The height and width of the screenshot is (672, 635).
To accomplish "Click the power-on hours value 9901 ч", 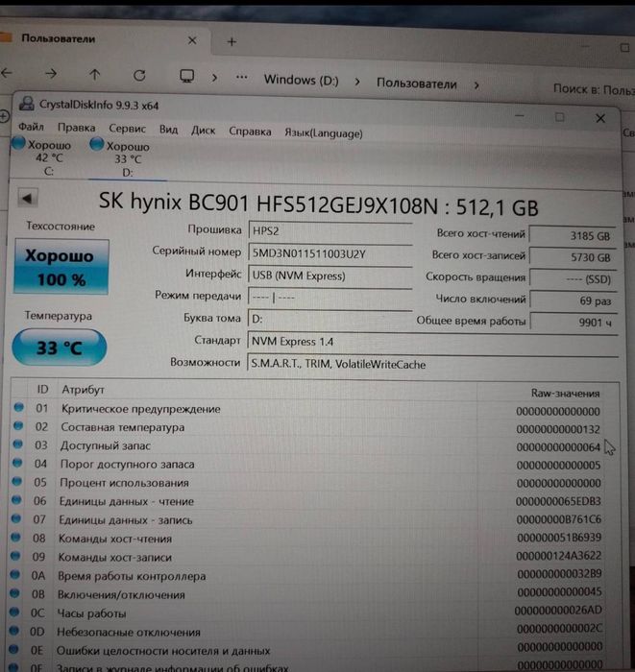I will tap(573, 323).
